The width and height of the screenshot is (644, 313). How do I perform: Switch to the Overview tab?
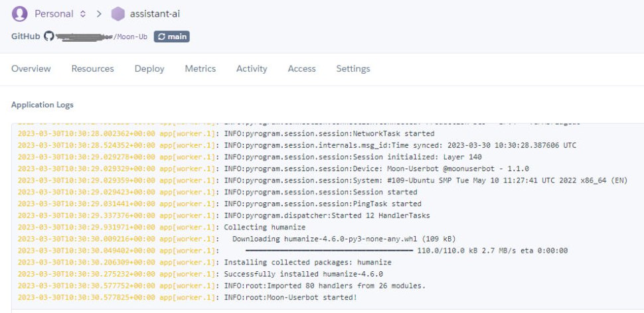point(31,69)
